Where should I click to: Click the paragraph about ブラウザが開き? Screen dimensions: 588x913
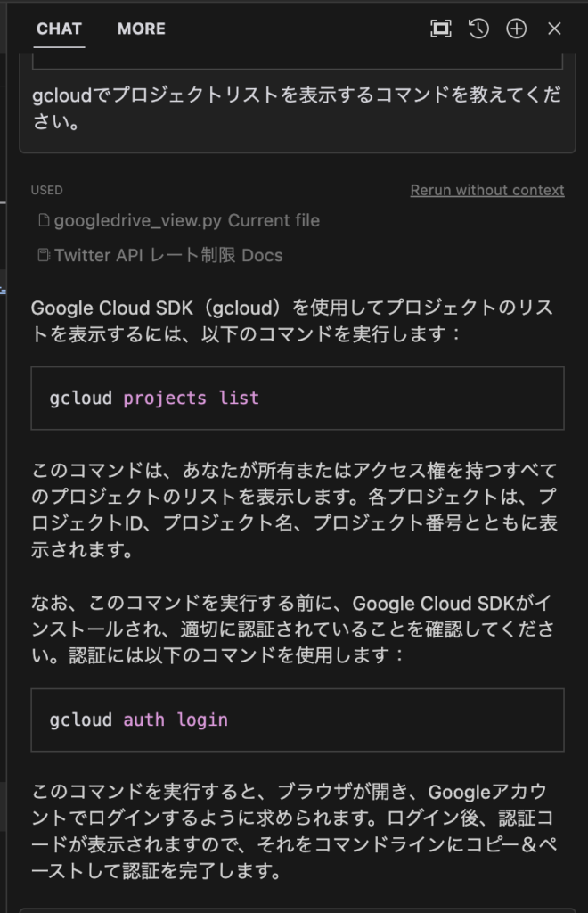pos(294,831)
